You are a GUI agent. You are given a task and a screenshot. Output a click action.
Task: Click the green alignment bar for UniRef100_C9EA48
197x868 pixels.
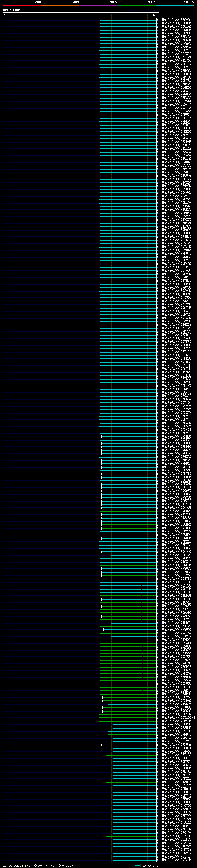click(133, 789)
